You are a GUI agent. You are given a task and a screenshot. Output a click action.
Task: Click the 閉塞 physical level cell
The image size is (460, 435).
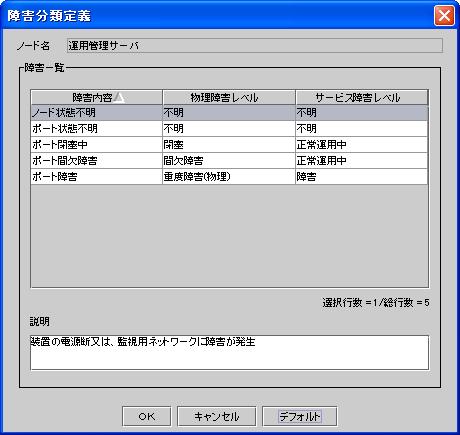click(x=229, y=145)
